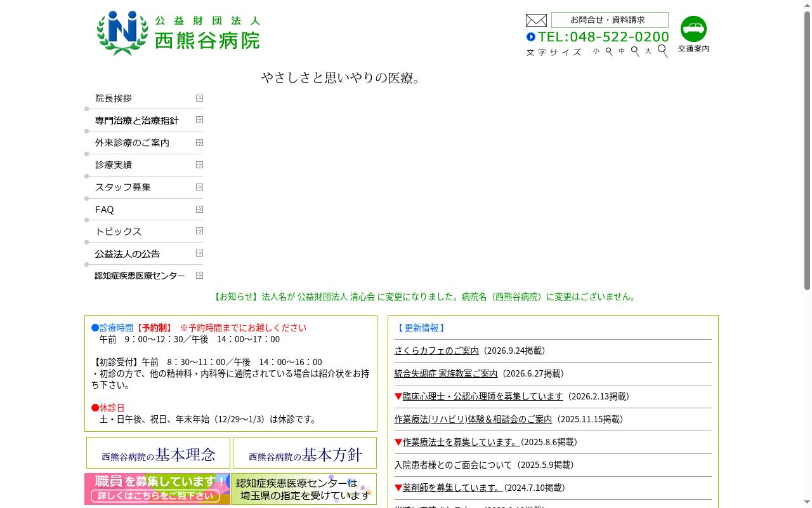The height and width of the screenshot is (508, 812).
Task: Set text size to small (小) magnifier
Action: coord(609,51)
